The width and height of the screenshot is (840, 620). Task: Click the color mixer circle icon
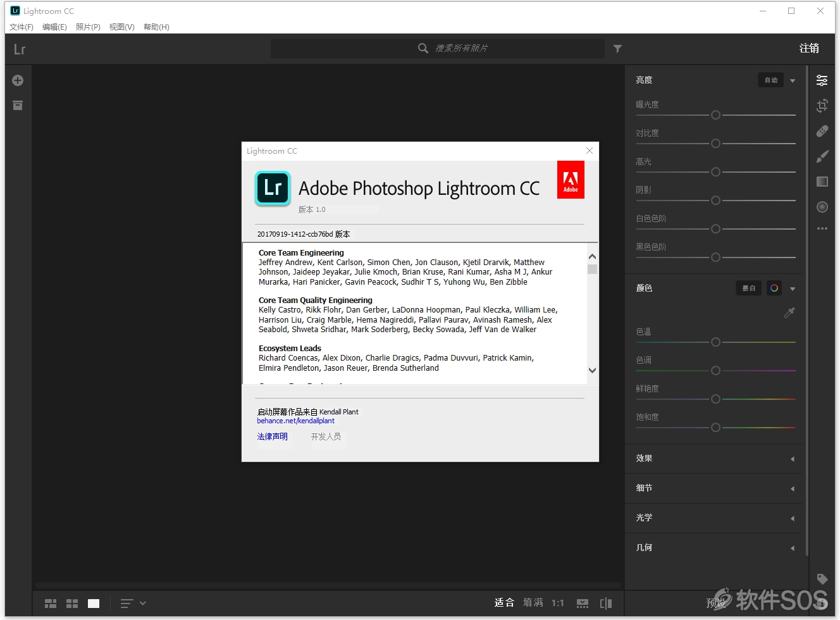[774, 288]
